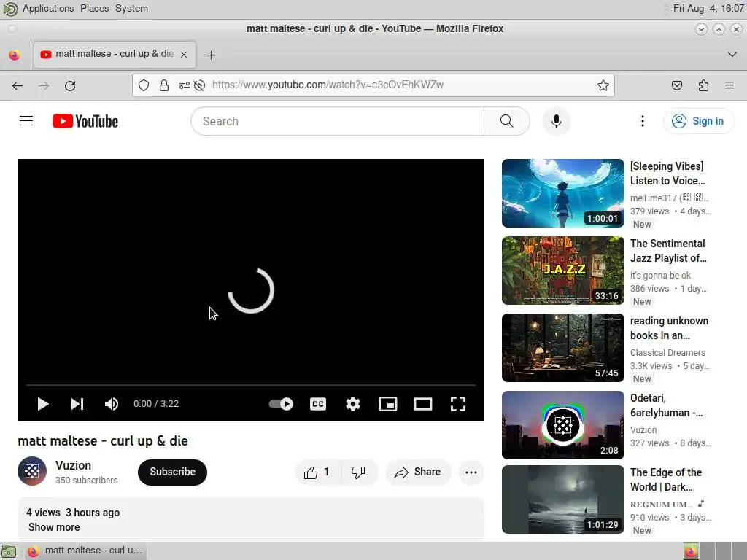This screenshot has height=560, width=747.
Task: Search with your voice microphone
Action: coord(556,121)
